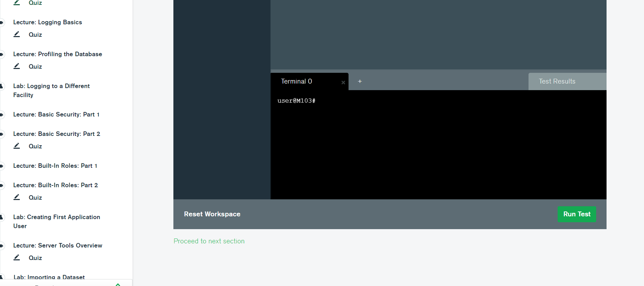Click the pencil icon under Basic Security: Part 2
This screenshot has width=644, height=286.
tap(17, 146)
